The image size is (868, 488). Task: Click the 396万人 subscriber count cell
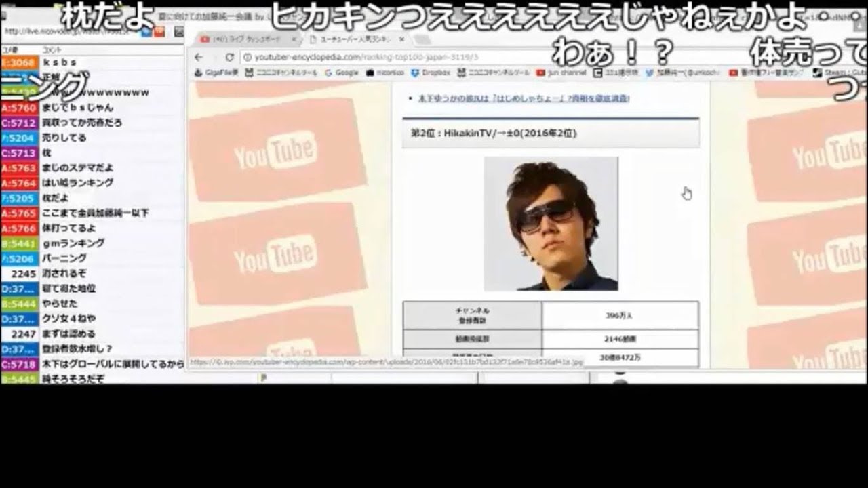tap(620, 315)
